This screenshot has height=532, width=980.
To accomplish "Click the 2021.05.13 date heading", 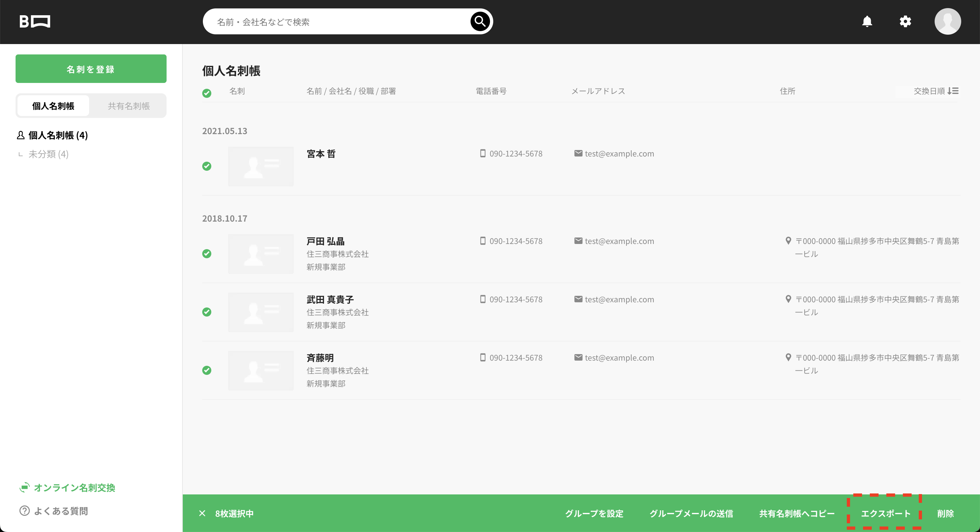I will [225, 131].
